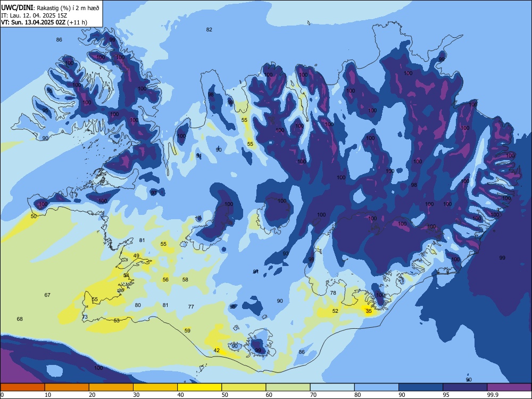Click the '20' legend tick label
532x399 pixels.
coord(92,395)
